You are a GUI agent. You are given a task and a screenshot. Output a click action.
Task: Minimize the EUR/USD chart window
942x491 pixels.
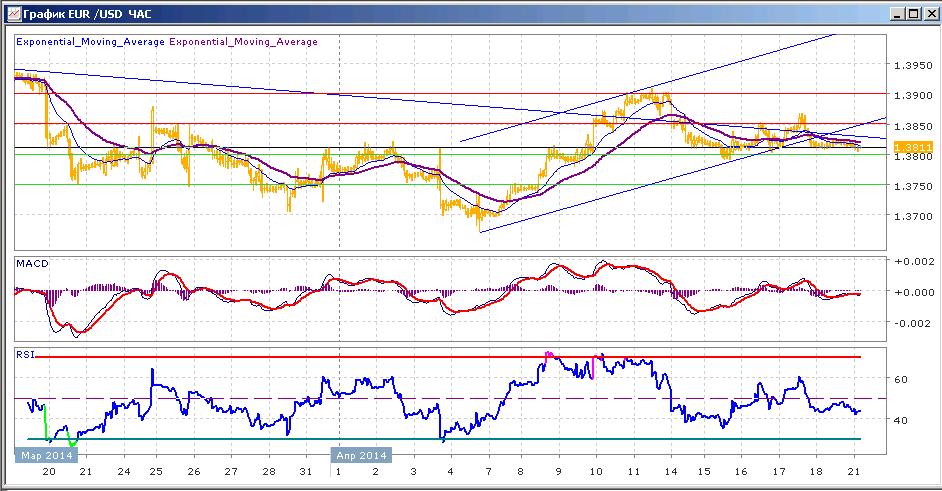[898, 13]
